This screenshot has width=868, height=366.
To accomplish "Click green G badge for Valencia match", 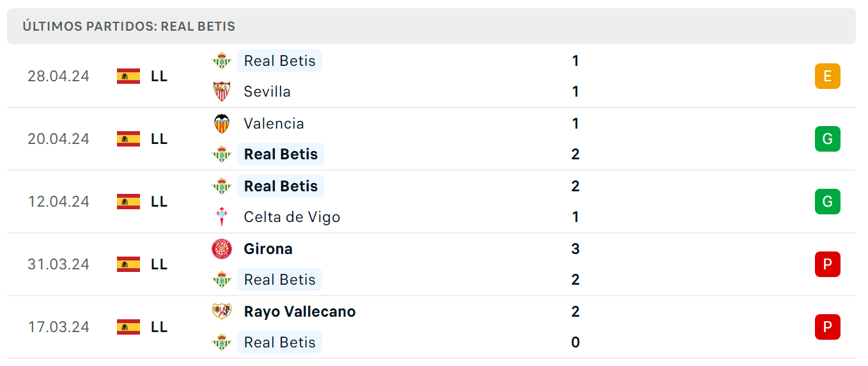I will [x=828, y=139].
